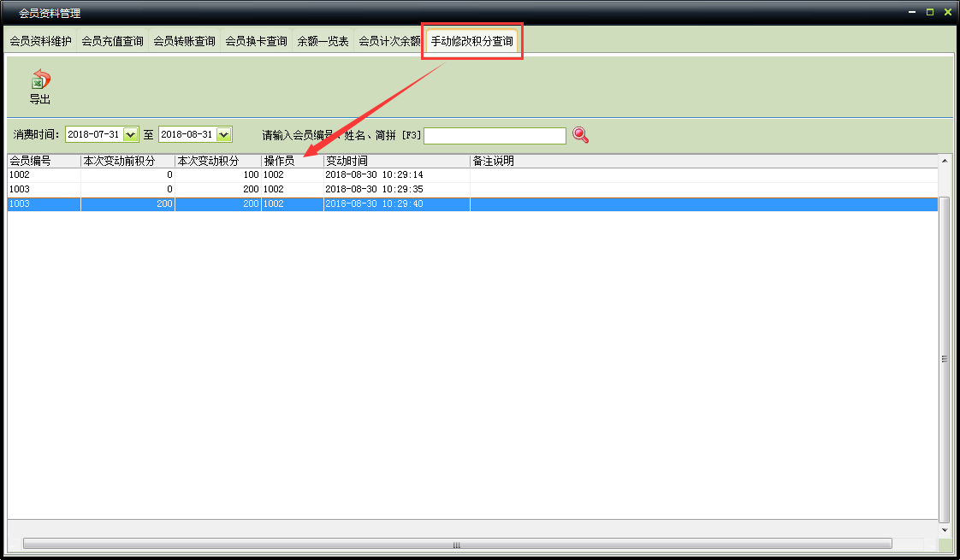Click the member number search input field
The image size is (960, 560).
495,135
